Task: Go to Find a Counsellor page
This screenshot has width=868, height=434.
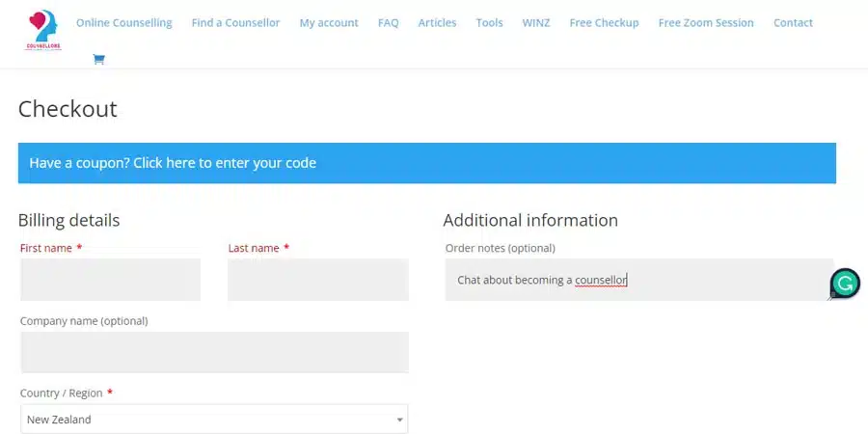Action: pos(235,22)
